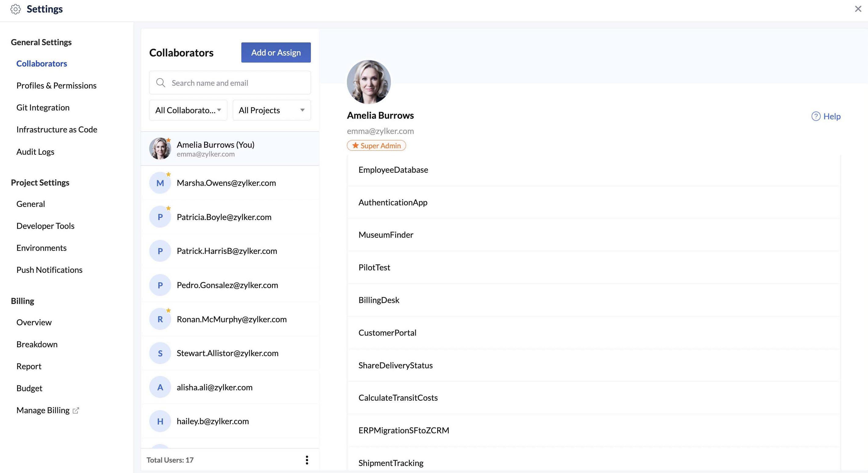Viewport: 868px width, 473px height.
Task: Open the All Collaborators filter dropdown
Action: click(x=188, y=110)
